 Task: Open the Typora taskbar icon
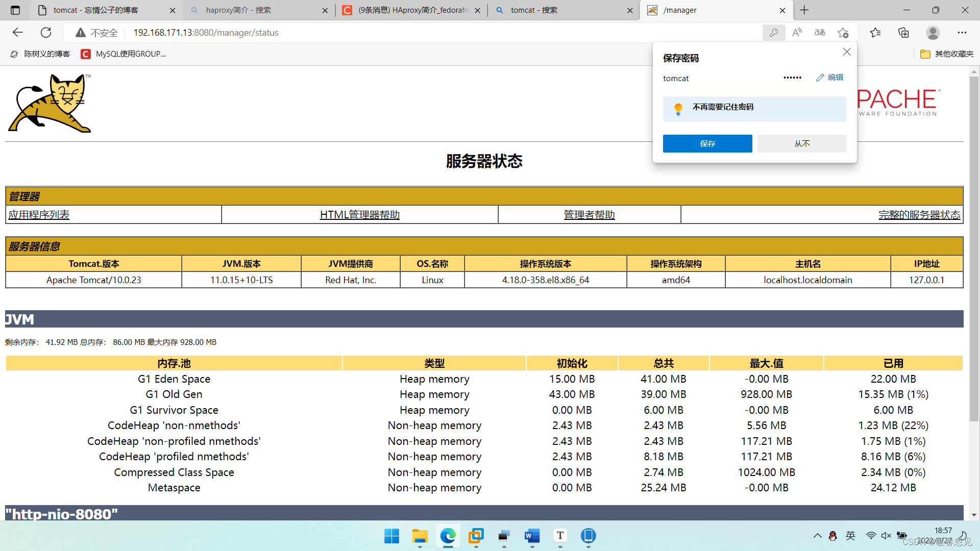pyautogui.click(x=560, y=536)
